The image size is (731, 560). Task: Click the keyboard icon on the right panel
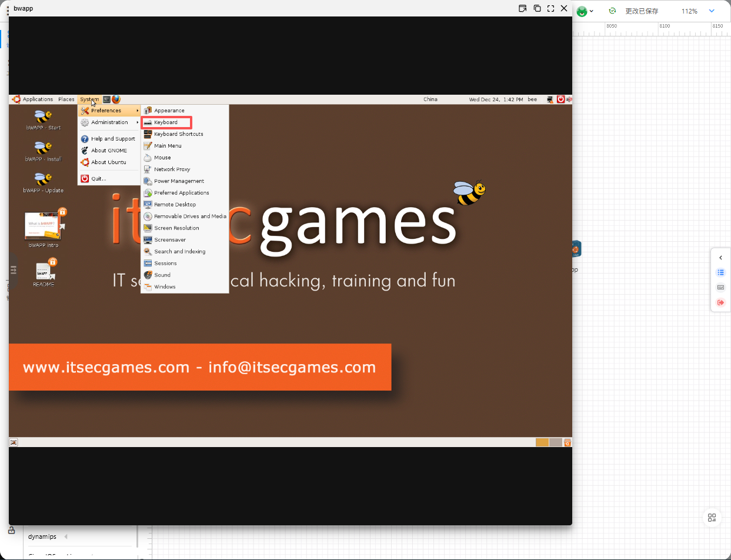click(x=721, y=288)
